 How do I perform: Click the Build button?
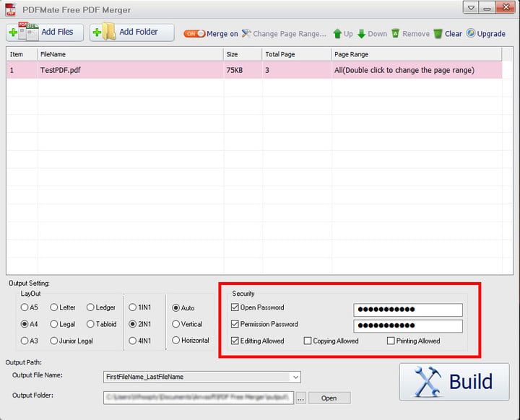pos(454,381)
